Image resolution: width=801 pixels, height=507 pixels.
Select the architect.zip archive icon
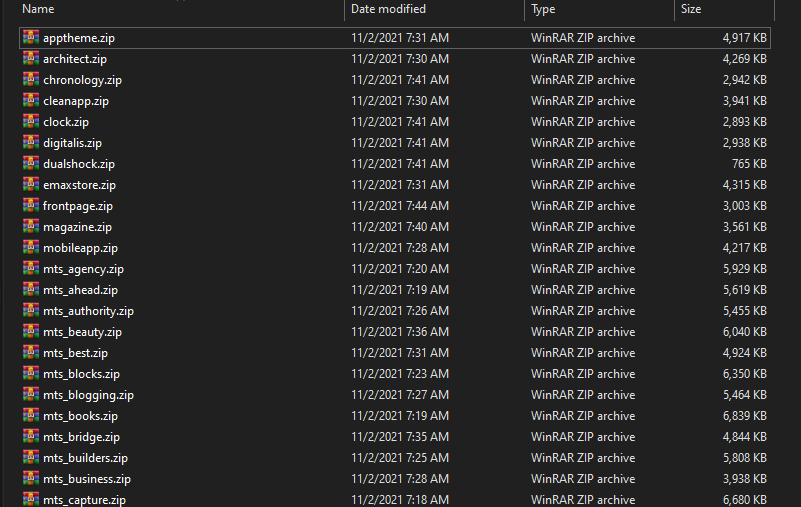(x=31, y=58)
